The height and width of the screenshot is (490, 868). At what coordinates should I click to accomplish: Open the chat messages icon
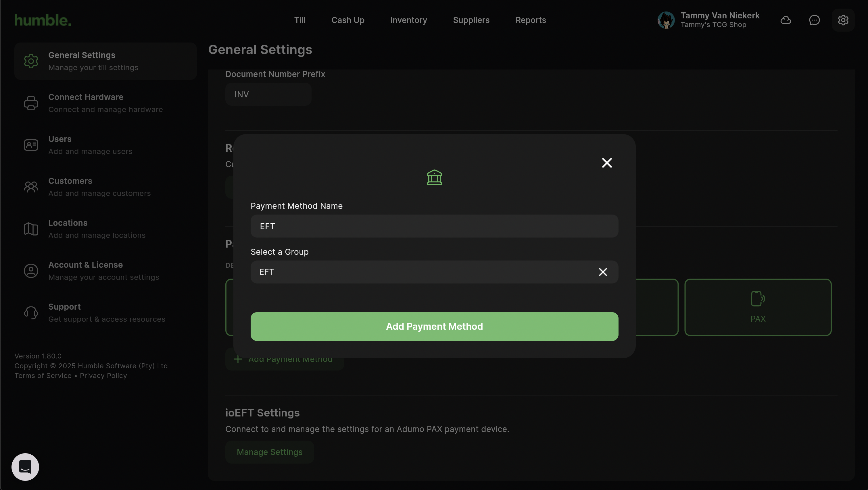click(x=814, y=20)
